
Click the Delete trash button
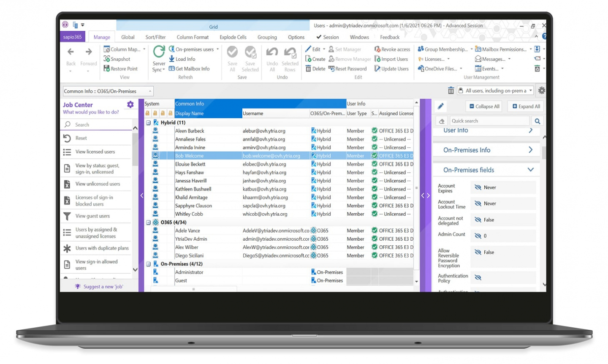click(315, 69)
